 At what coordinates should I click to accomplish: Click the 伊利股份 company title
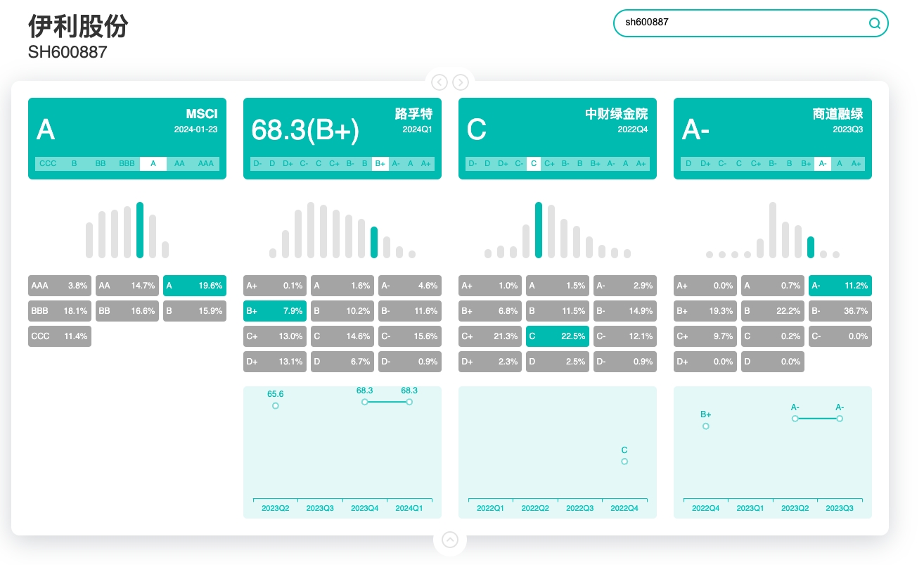(78, 27)
